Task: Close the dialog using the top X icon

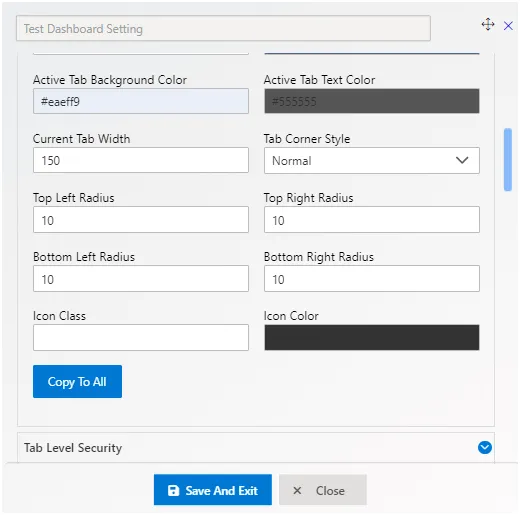Action: pos(508,26)
